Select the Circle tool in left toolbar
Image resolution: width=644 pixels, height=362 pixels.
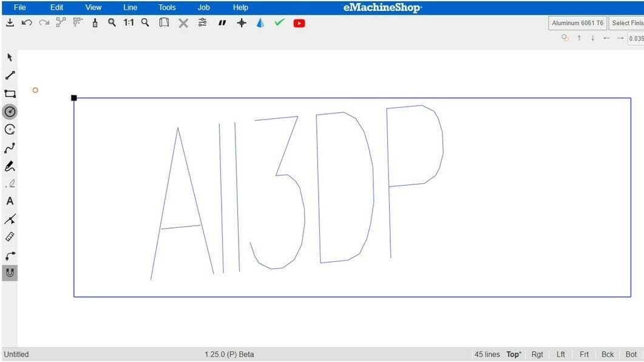[10, 112]
